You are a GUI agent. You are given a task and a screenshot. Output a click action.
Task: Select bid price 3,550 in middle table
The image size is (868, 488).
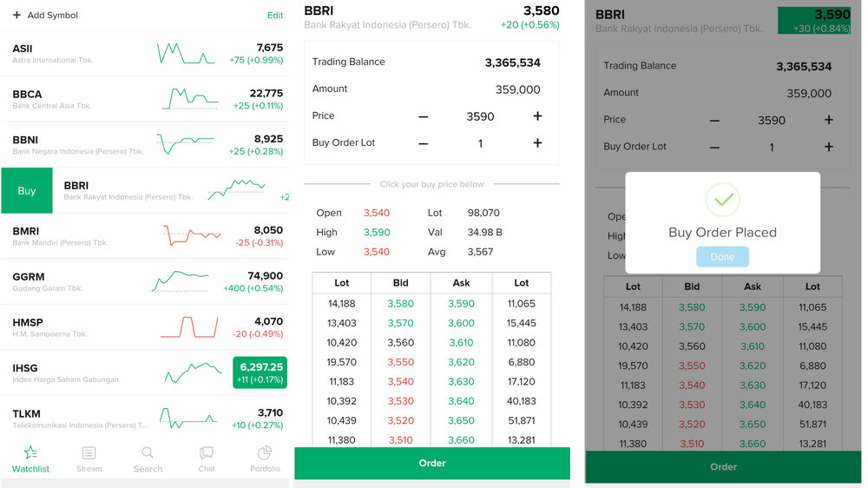(x=401, y=362)
